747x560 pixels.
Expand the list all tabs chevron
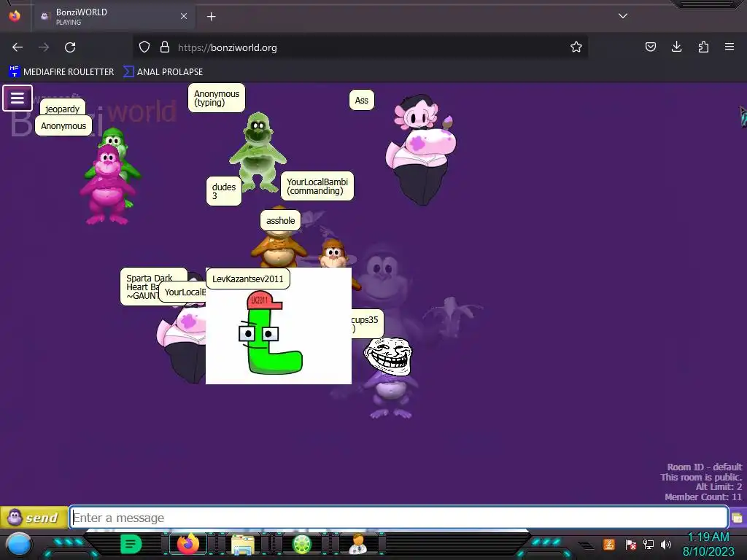pos(623,16)
